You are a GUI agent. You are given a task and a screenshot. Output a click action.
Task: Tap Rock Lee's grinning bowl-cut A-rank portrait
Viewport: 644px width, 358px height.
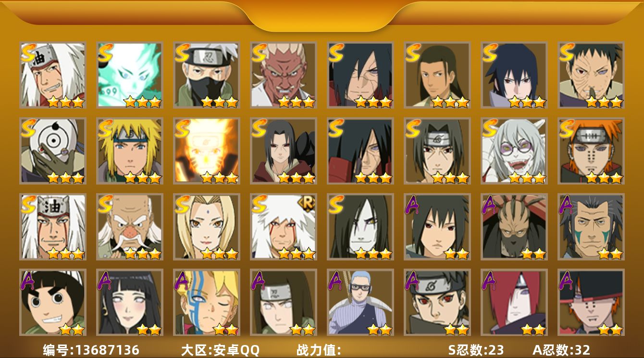(53, 302)
